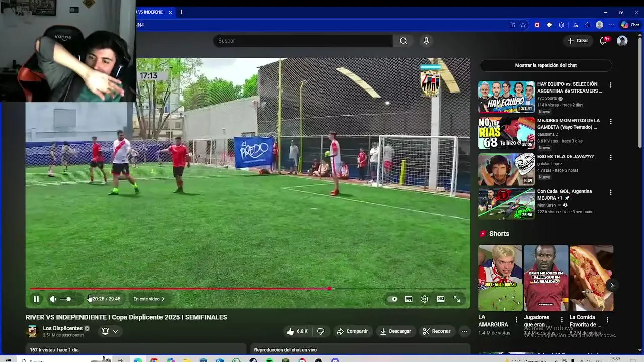
Task: Open 'MEJORES MOMENTOS DE LA GAMBETA' video title
Action: [569, 124]
